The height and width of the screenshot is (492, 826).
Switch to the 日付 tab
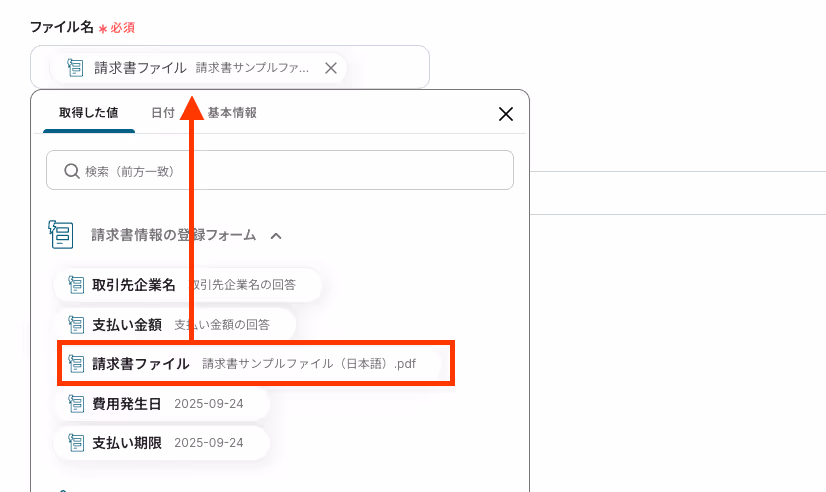coord(163,113)
